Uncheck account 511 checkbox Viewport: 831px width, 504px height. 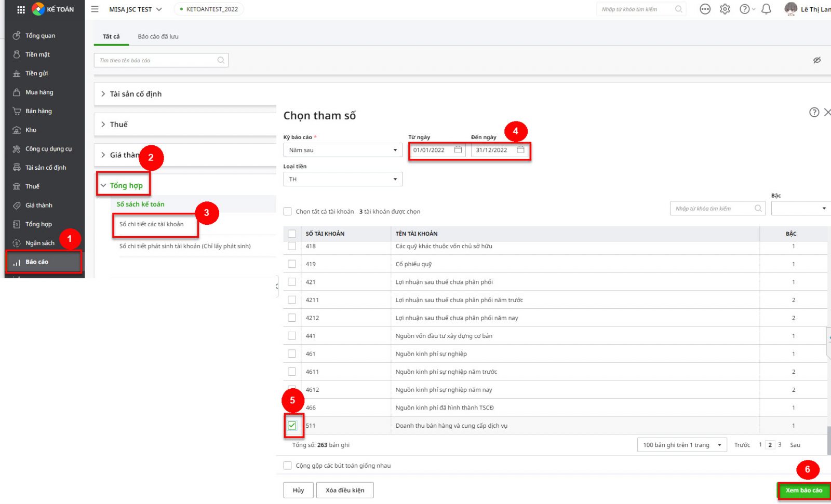tap(292, 426)
